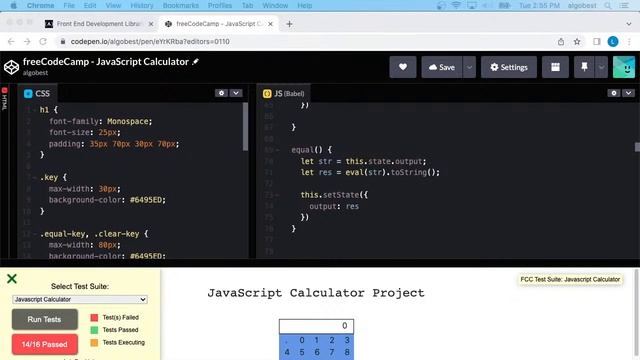640x360 pixels.
Task: Open the Chrome menu bar item
Action: (40, 5)
